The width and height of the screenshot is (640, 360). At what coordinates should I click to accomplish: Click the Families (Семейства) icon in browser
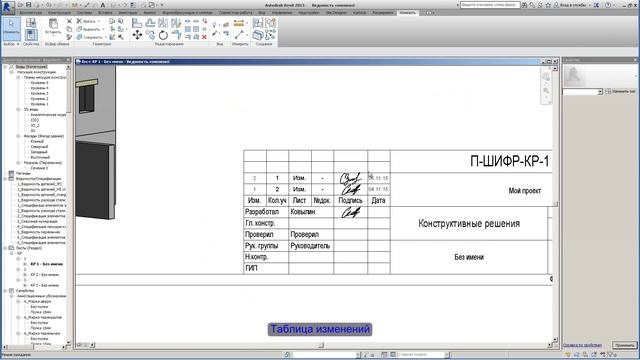pyautogui.click(x=11, y=291)
